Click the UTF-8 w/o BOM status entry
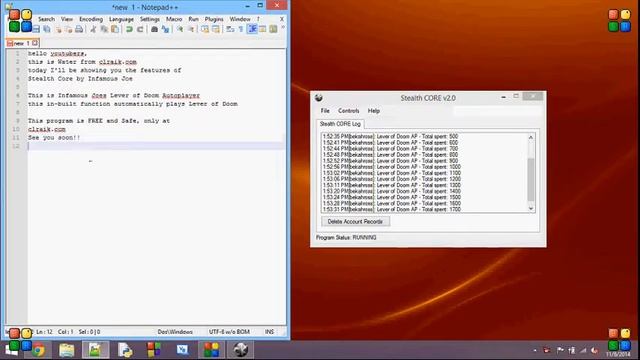640x360 pixels. pyautogui.click(x=229, y=332)
